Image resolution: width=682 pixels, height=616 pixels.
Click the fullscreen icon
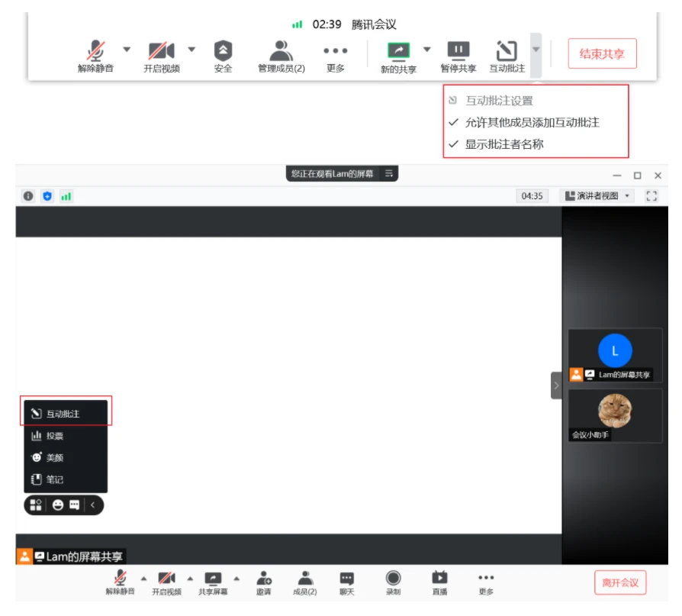[651, 196]
